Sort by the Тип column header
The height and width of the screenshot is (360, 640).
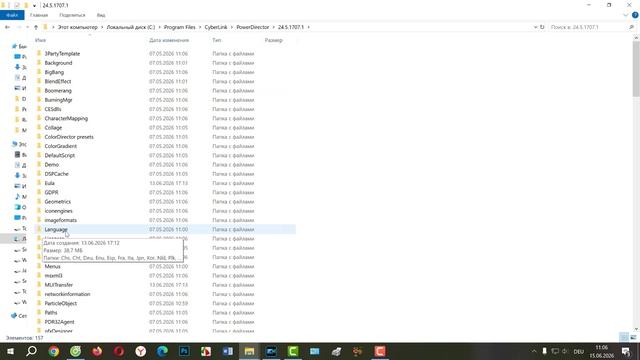point(217,40)
